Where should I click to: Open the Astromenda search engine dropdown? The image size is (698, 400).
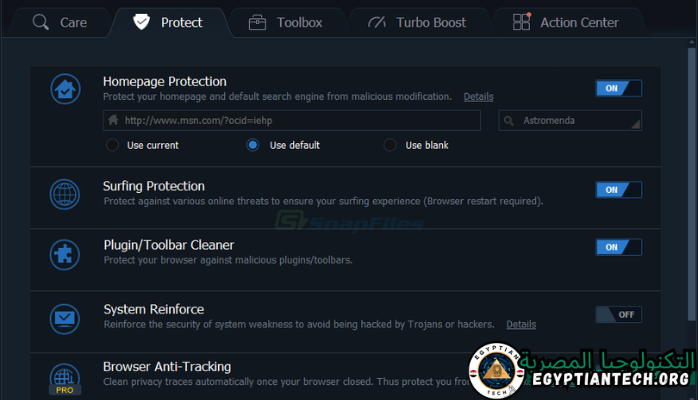[570, 121]
